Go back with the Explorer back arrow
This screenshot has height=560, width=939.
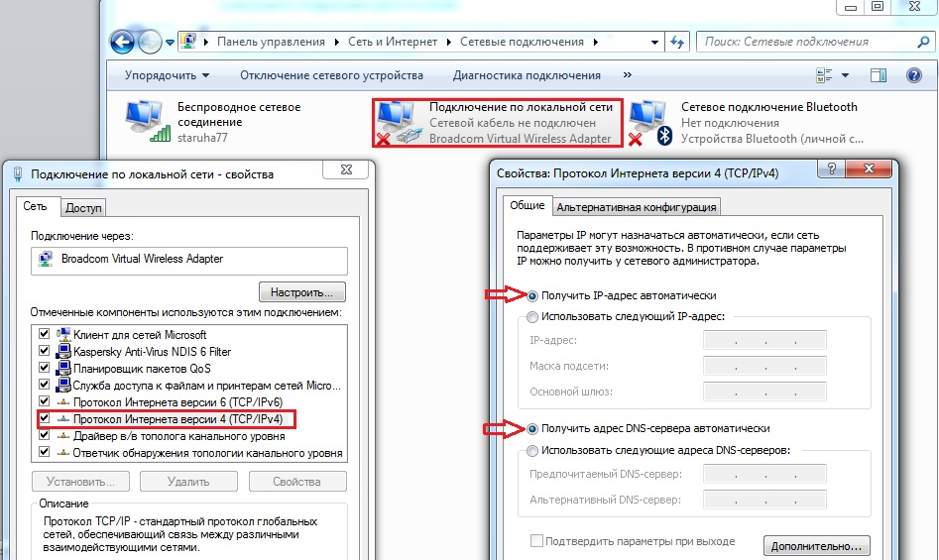click(x=122, y=42)
